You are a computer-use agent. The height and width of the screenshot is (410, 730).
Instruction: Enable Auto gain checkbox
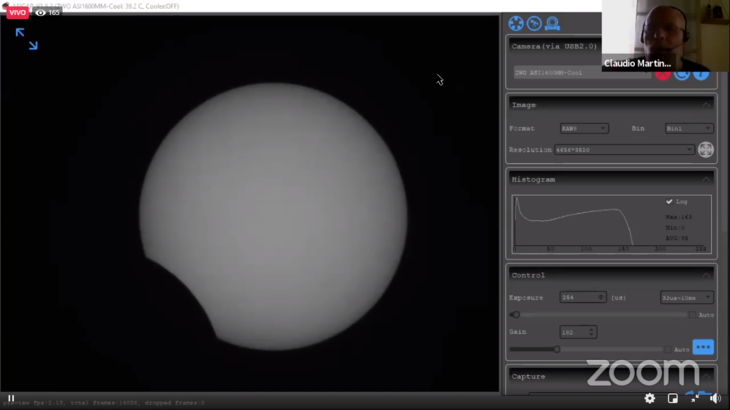[x=669, y=349]
